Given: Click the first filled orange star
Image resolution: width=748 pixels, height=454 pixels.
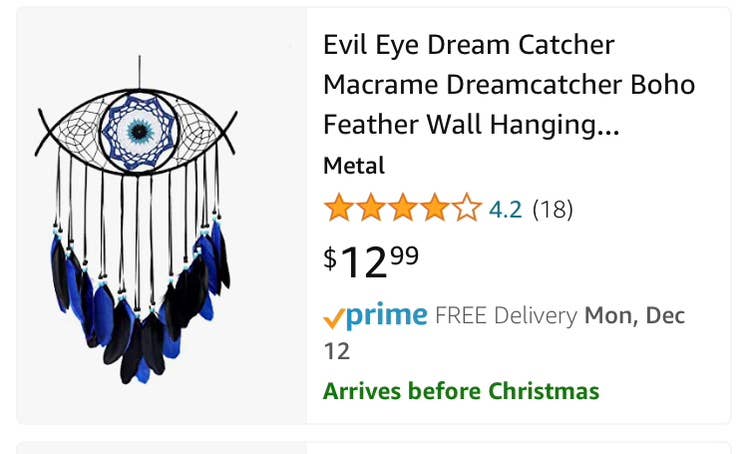Looking at the screenshot, I should 339,208.
